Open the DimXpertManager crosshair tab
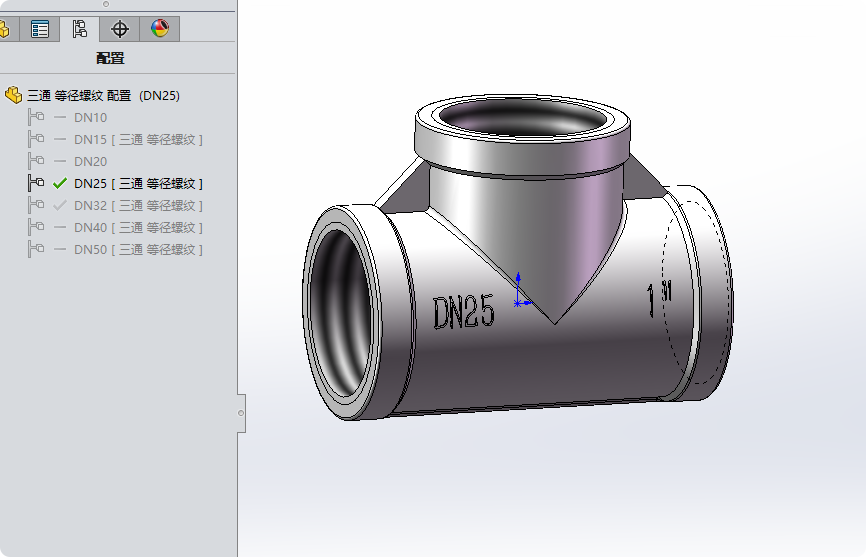This screenshot has width=866, height=557. click(x=119, y=29)
